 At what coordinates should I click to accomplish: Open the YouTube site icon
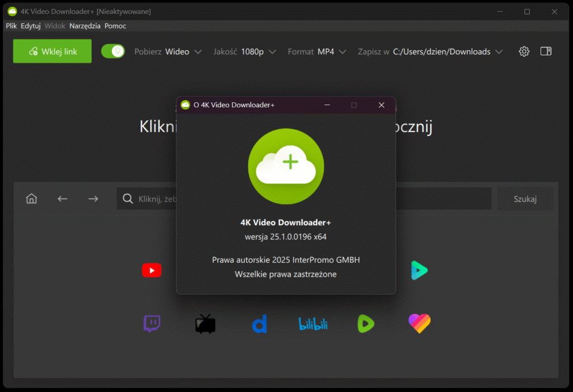coord(152,270)
